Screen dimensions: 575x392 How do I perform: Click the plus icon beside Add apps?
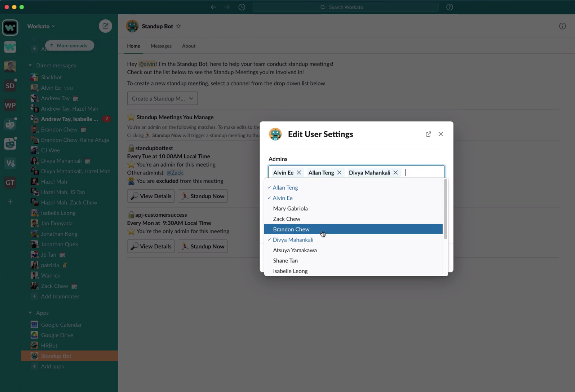tap(34, 366)
